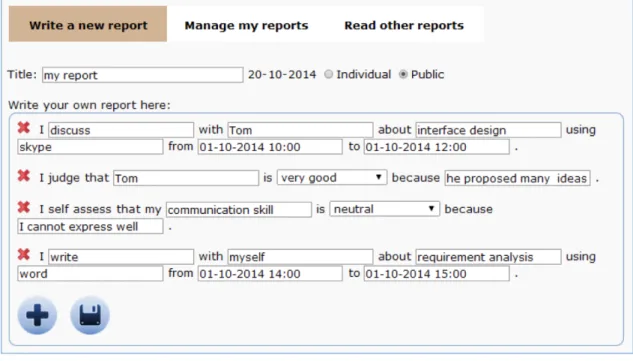Open the Manage my reports tab

[x=246, y=25]
